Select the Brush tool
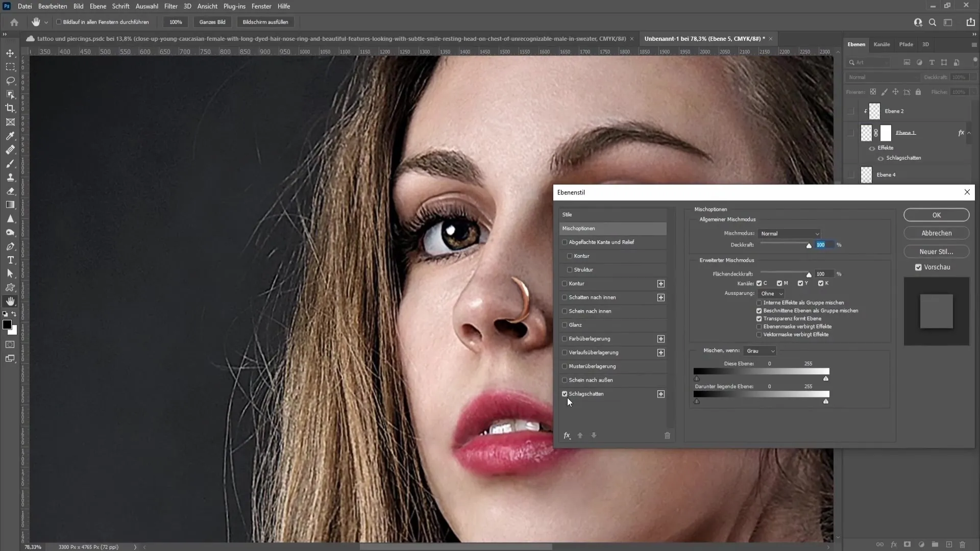 click(10, 163)
